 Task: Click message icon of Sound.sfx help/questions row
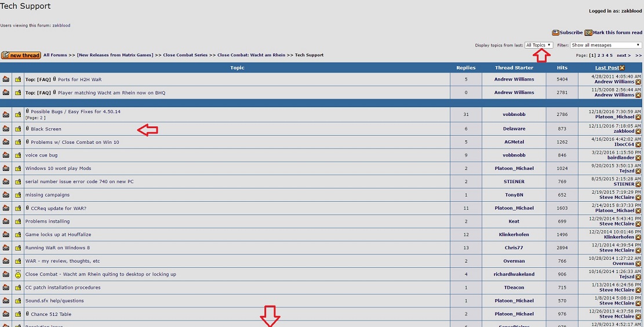pyautogui.click(x=18, y=301)
